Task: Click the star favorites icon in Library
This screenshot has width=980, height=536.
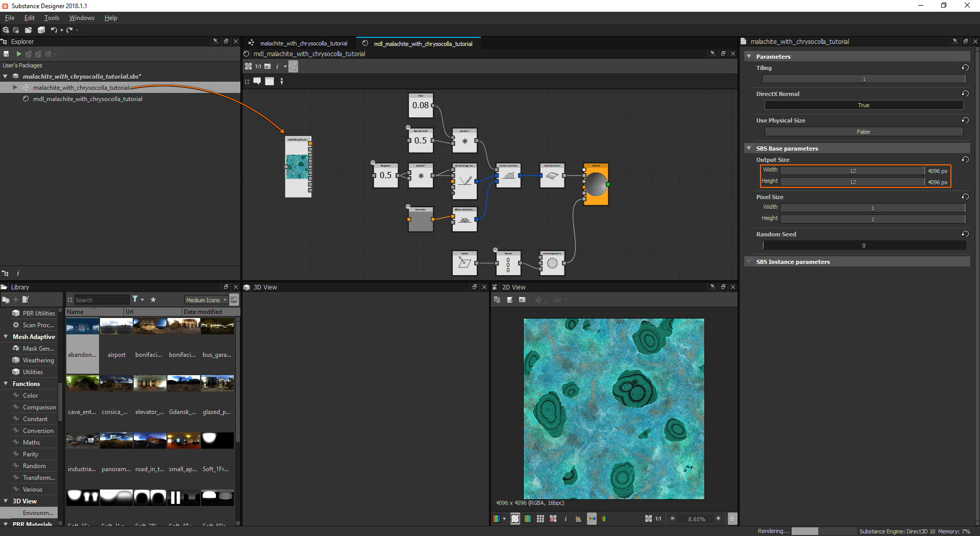Action: point(153,300)
